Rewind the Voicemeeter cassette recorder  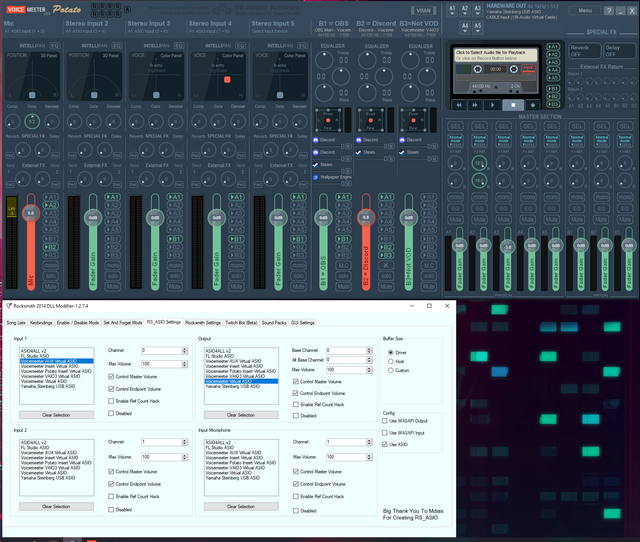point(459,105)
